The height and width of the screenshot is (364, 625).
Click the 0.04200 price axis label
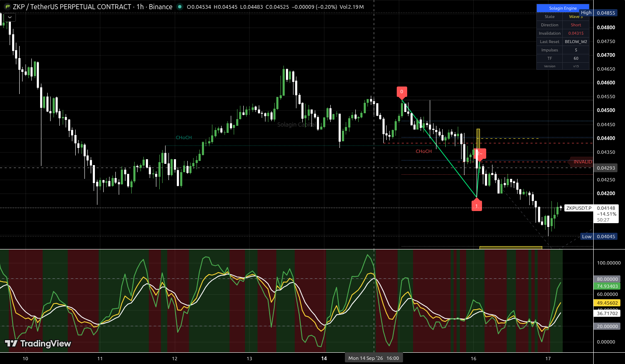pos(606,193)
